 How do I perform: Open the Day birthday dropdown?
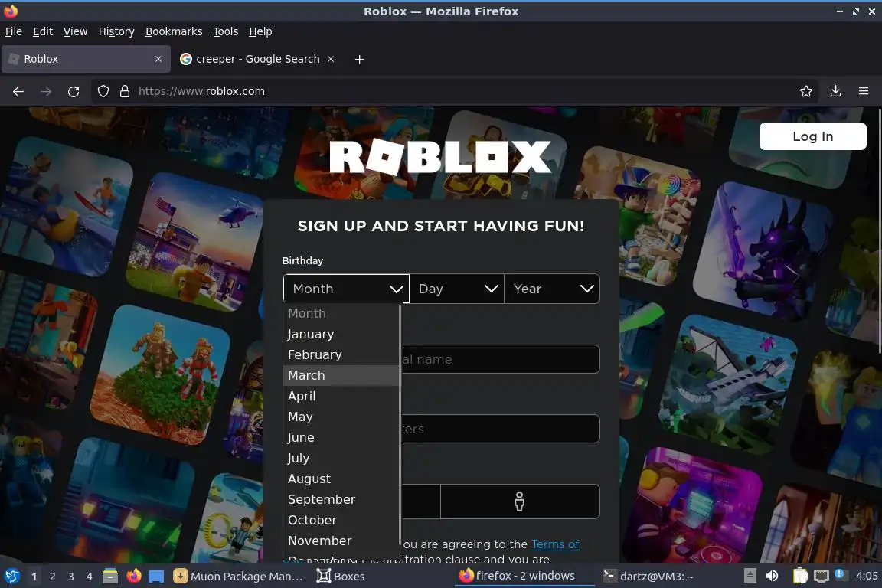click(457, 289)
